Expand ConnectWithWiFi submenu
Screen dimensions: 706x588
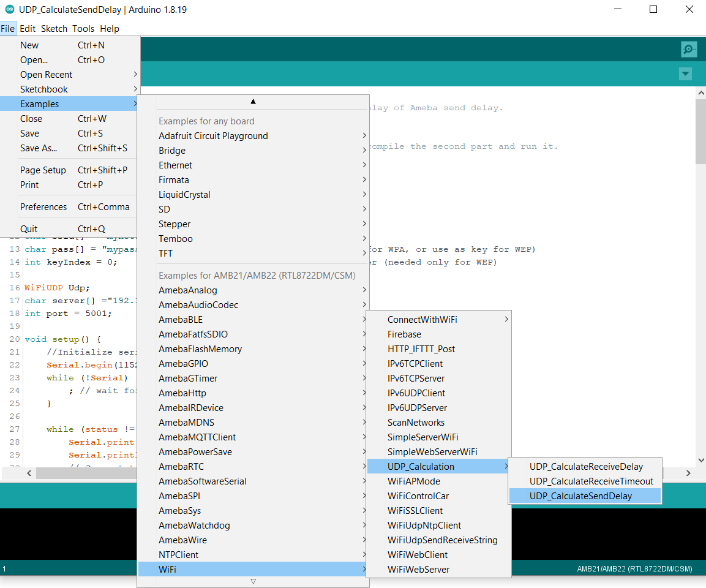(x=439, y=320)
